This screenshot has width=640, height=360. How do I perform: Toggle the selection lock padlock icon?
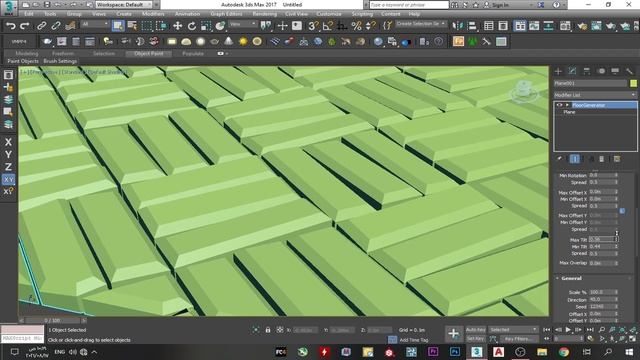268,330
